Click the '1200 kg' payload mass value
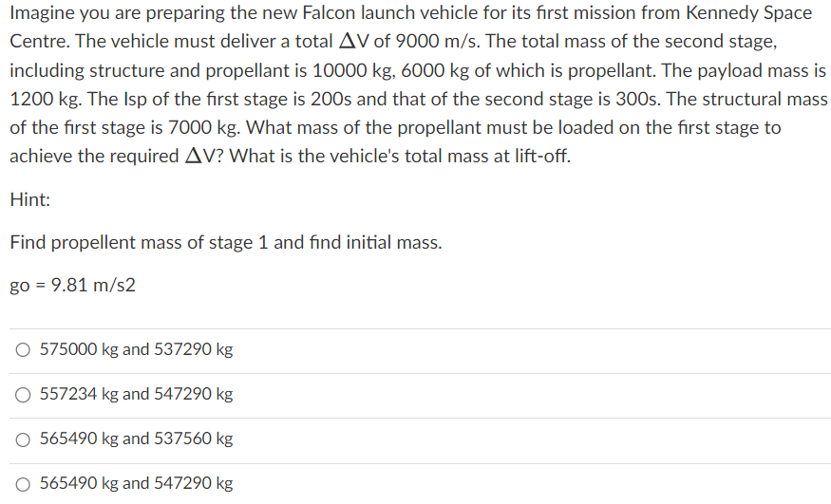The width and height of the screenshot is (831, 504). click(x=46, y=99)
